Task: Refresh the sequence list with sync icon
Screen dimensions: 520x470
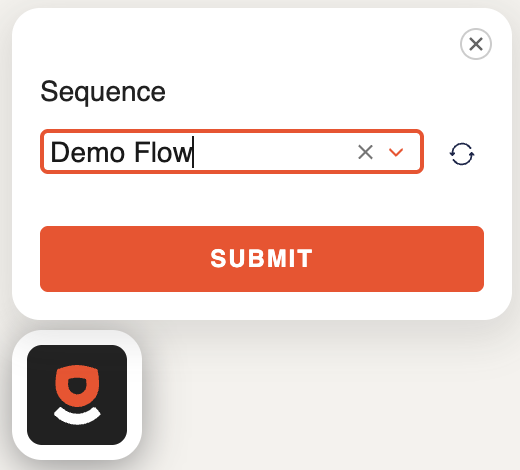Action: pyautogui.click(x=462, y=154)
